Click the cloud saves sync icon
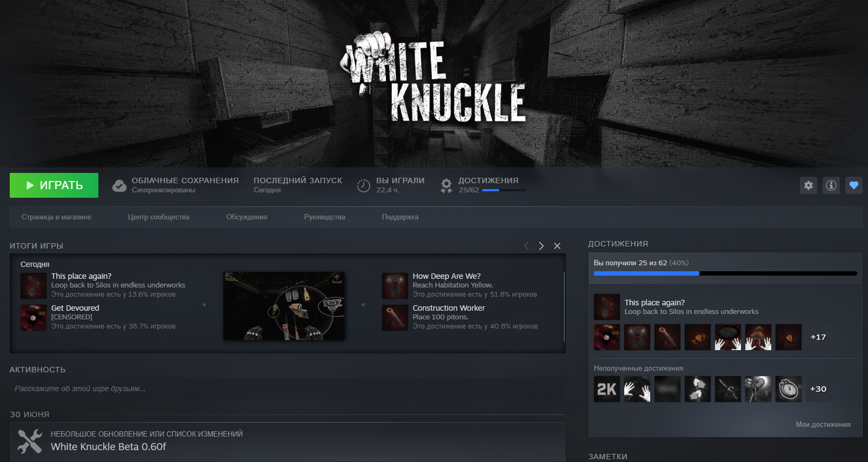 (x=119, y=186)
